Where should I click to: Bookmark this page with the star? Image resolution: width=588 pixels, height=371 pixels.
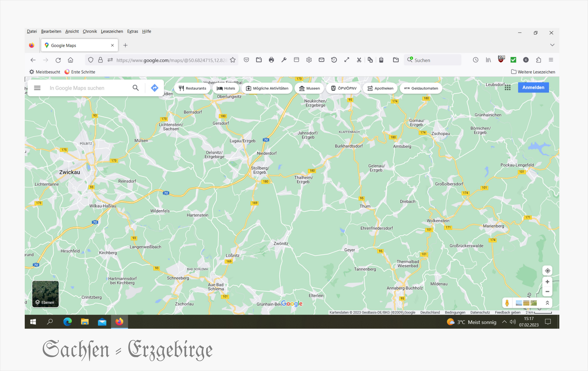click(233, 60)
